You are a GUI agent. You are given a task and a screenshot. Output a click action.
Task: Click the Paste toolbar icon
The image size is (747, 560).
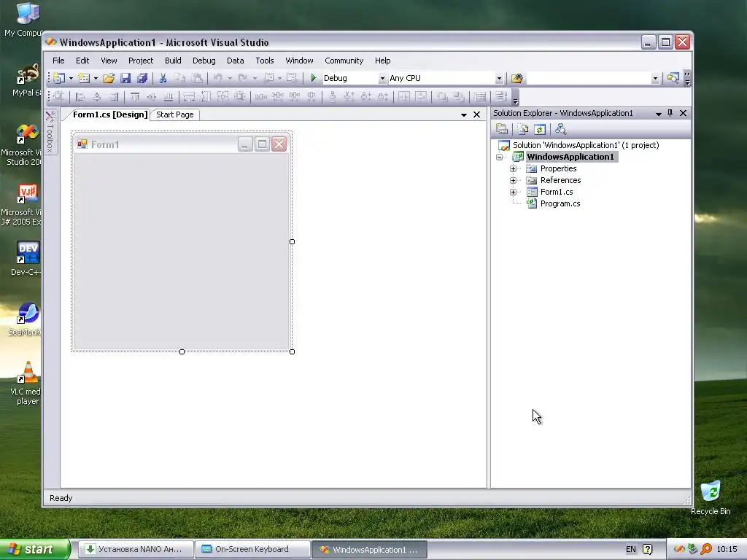click(197, 78)
